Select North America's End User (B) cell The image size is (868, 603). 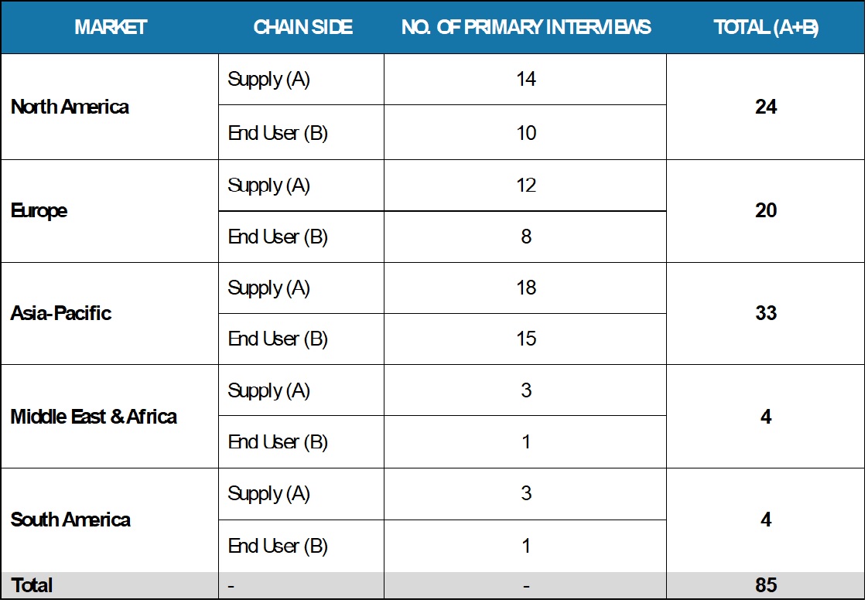[278, 133]
